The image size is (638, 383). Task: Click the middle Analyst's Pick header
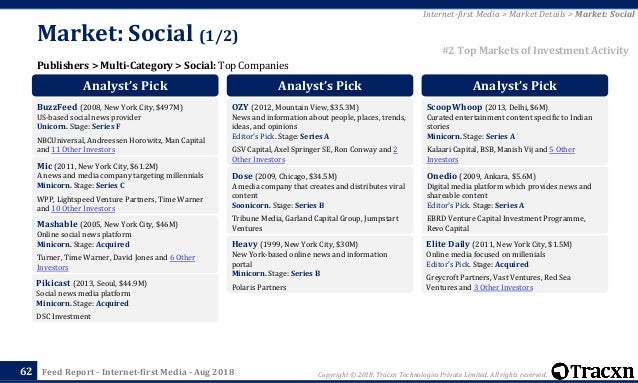tap(320, 85)
